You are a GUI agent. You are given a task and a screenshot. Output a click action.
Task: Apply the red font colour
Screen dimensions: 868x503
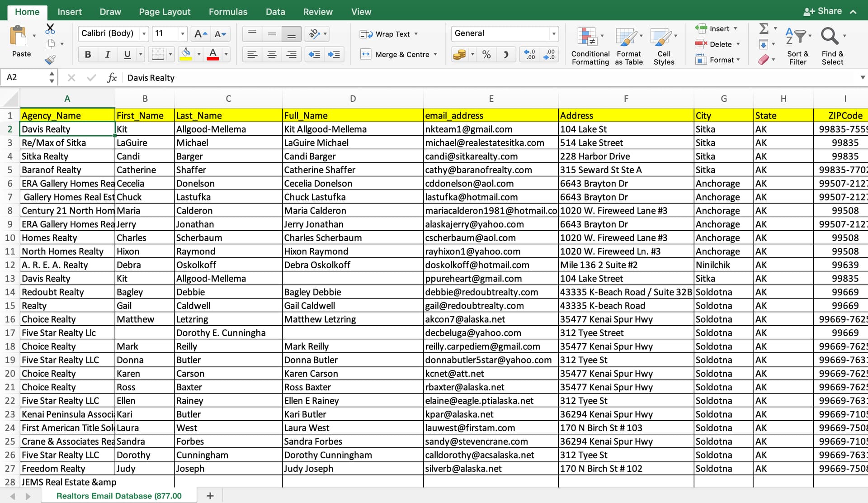213,55
